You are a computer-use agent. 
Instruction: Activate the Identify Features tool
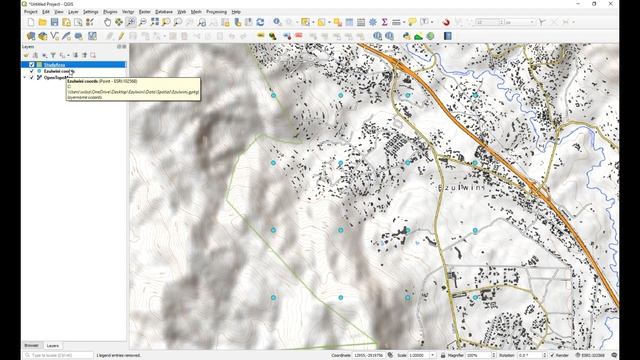click(x=277, y=22)
